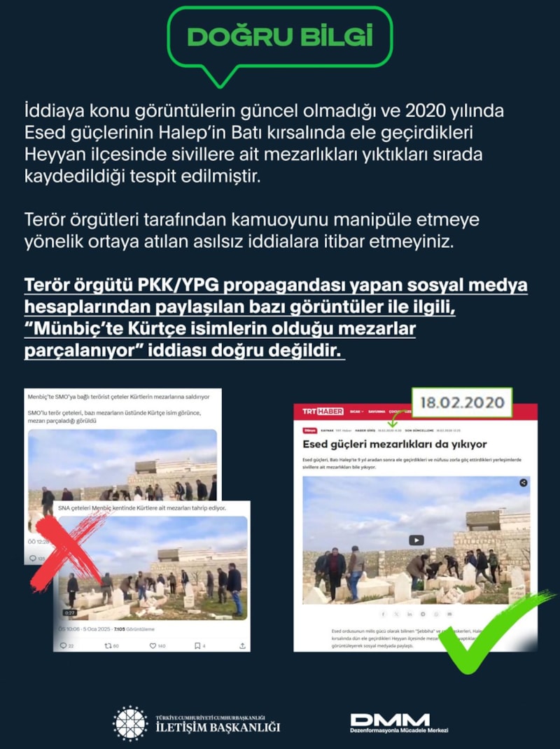The height and width of the screenshot is (749, 560).
Task: Click the reply icon with 22 comments
Action: (63, 646)
